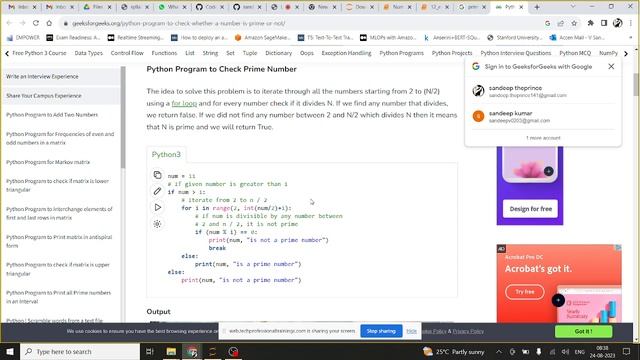
Task: Choose the sandeep theprince Google account
Action: (543, 91)
